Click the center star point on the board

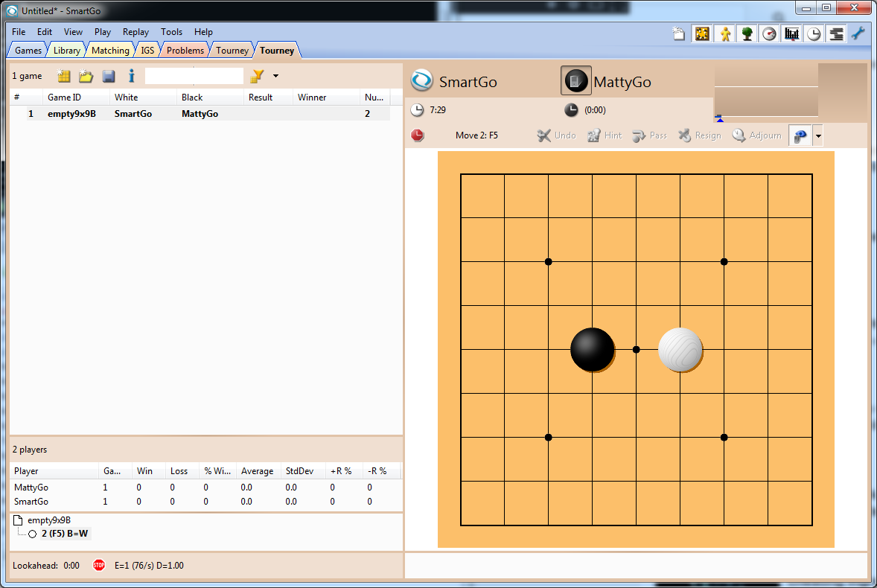click(x=636, y=349)
